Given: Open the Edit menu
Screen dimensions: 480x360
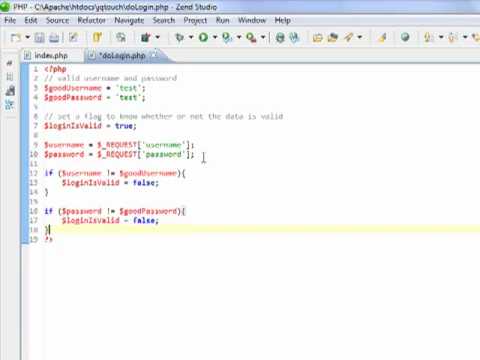Looking at the screenshot, I should (x=31, y=20).
